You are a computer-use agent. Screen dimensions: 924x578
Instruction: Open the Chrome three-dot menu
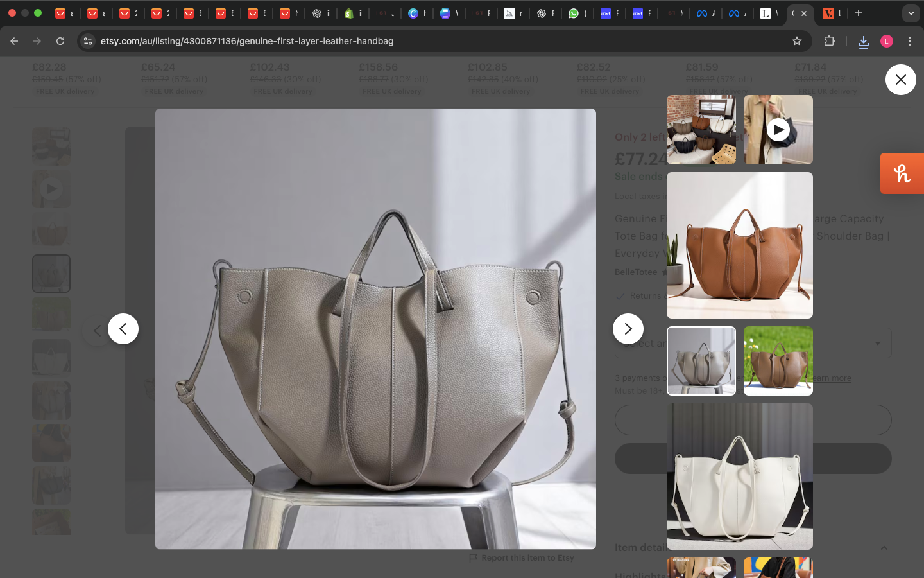[910, 41]
